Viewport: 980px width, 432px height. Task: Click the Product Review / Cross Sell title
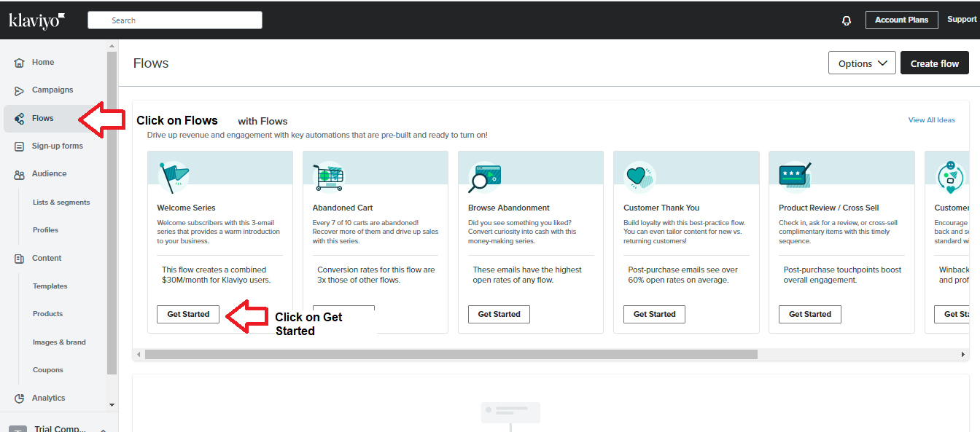(x=829, y=208)
